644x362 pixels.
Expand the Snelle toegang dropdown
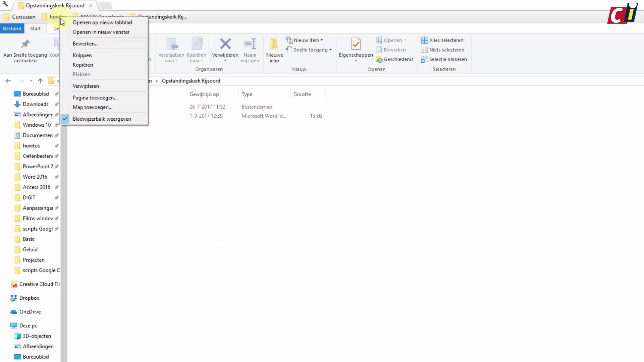pos(330,50)
